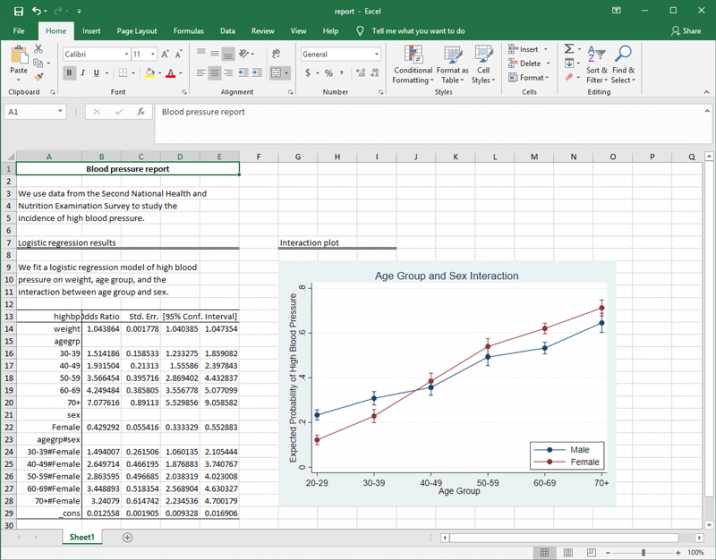Click the AutoSum sigma icon

(568, 49)
